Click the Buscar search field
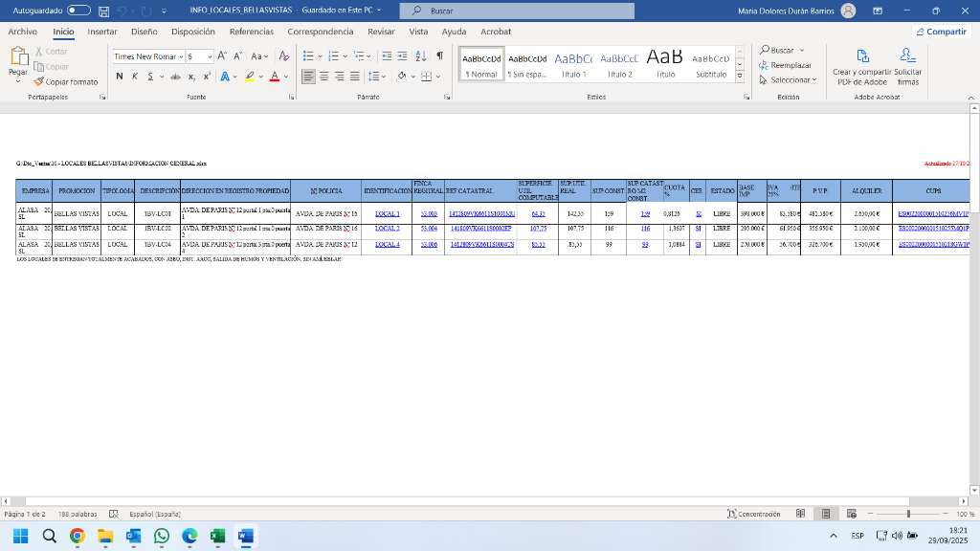 pyautogui.click(x=517, y=11)
